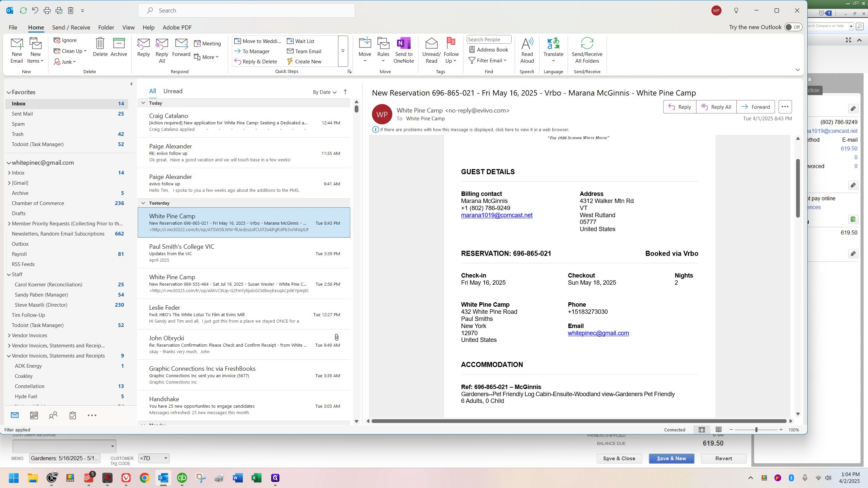The image size is (868, 488).
Task: Click Normal view icon in status bar
Action: (x=702, y=429)
